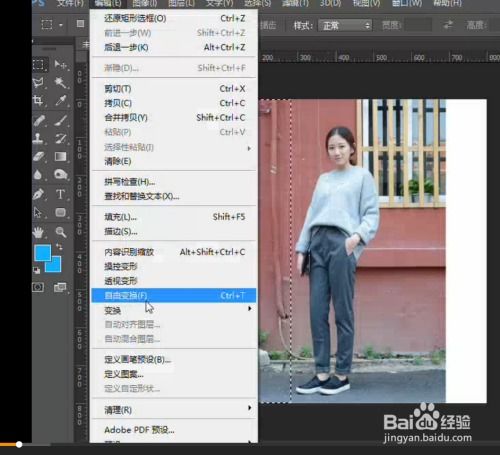Select the Eraser tool
This screenshot has width=500, height=455.
pyautogui.click(x=39, y=156)
